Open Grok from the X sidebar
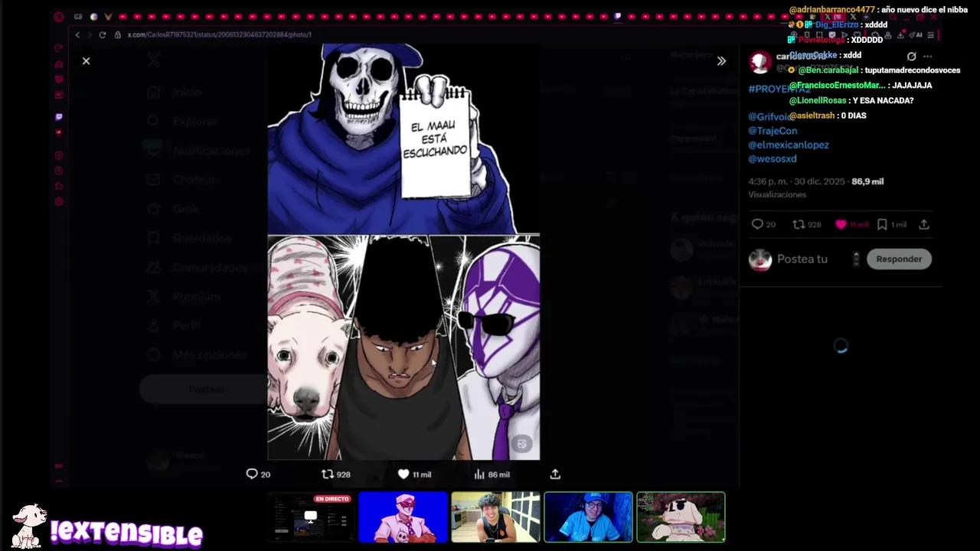The image size is (980, 551). tap(185, 208)
